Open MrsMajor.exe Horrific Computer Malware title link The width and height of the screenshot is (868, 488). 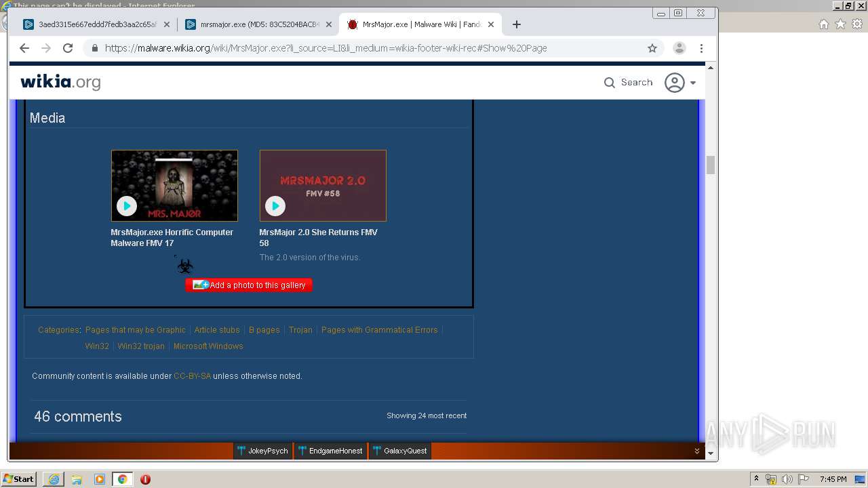click(x=172, y=237)
